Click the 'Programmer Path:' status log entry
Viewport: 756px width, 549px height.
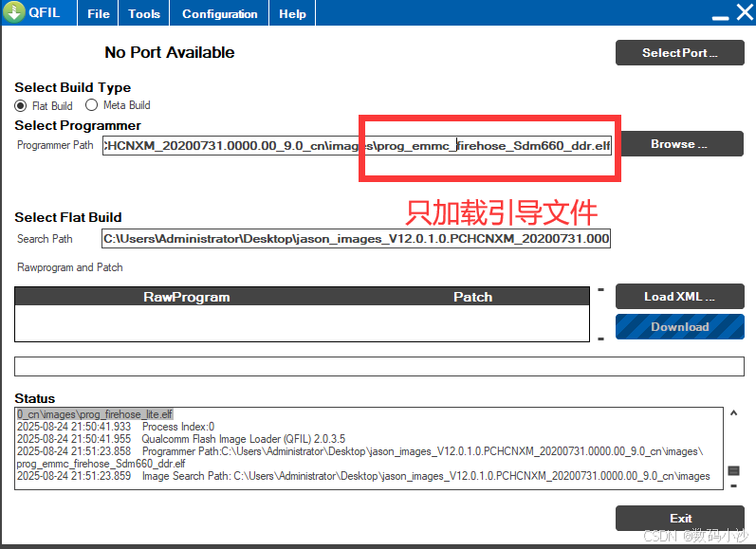pyautogui.click(x=360, y=457)
